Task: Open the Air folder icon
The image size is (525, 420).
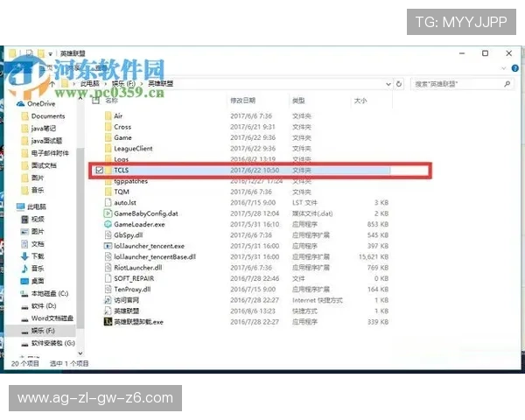Action: [x=108, y=115]
